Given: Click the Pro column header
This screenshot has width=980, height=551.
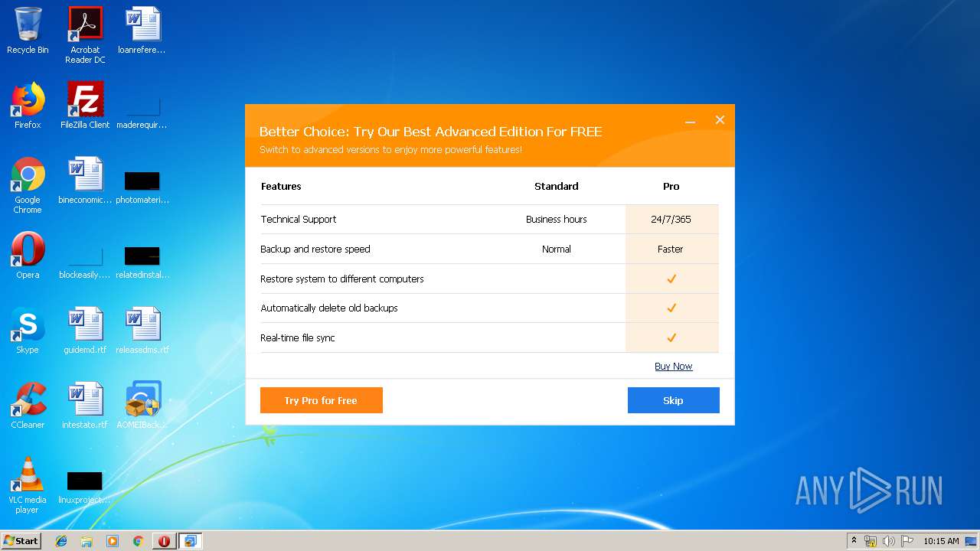Looking at the screenshot, I should coord(671,187).
